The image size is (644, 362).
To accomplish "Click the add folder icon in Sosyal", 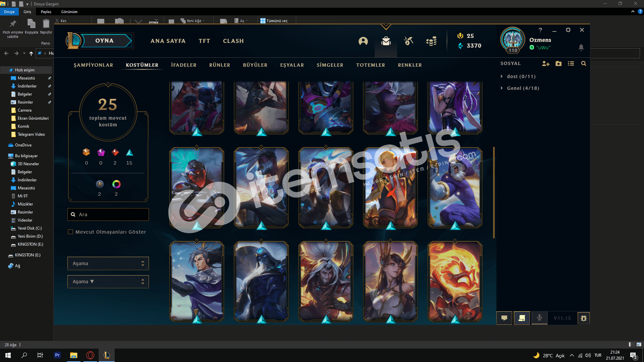I will (558, 64).
